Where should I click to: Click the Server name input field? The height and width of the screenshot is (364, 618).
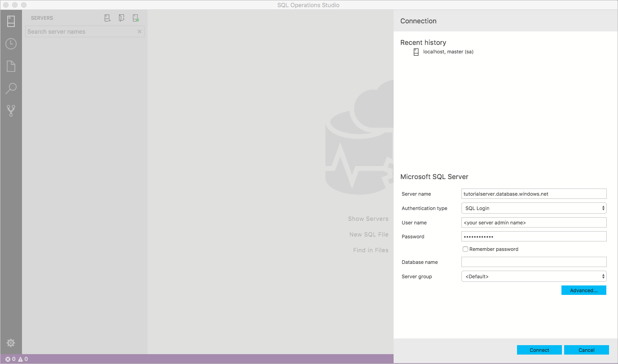pyautogui.click(x=534, y=194)
